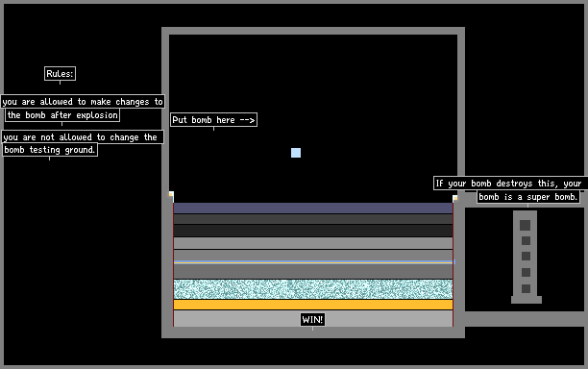The image size is (588, 369).
Task: Click the bottom window of the tower
Action: (526, 288)
